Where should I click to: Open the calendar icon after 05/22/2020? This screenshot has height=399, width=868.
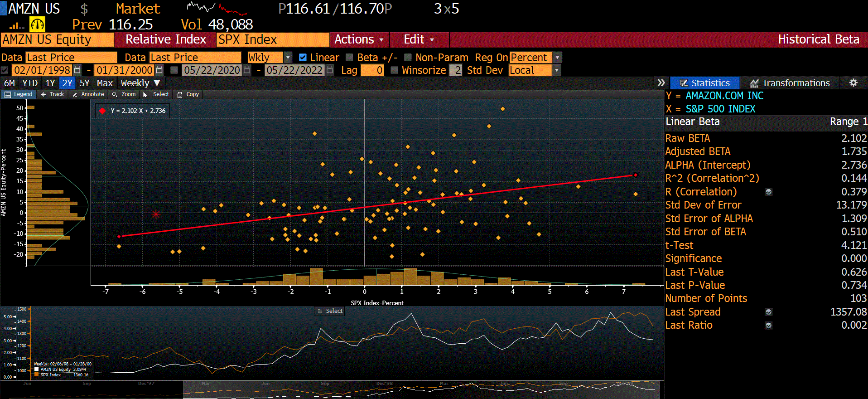coord(247,70)
